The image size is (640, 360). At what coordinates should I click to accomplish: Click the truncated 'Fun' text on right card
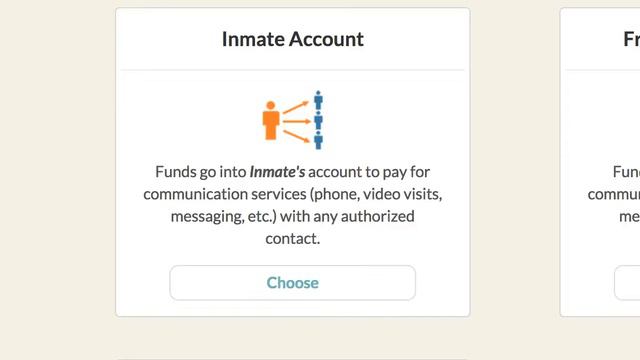(626, 172)
